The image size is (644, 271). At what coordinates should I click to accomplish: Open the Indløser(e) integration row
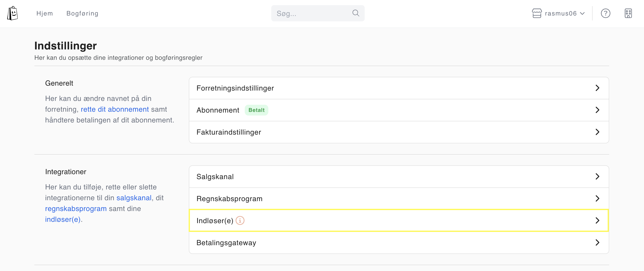click(399, 220)
